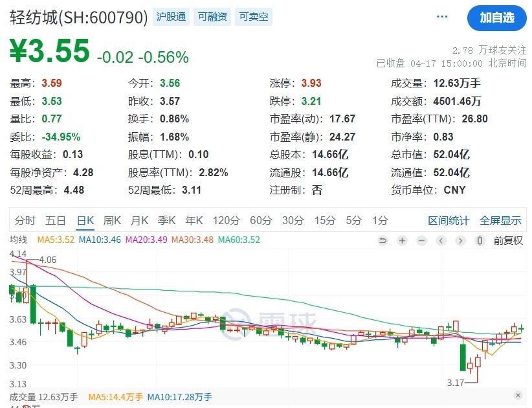Click the 市盈率(TTM) value 26.80
Image resolution: width=532 pixels, height=408 pixels.
474,119
